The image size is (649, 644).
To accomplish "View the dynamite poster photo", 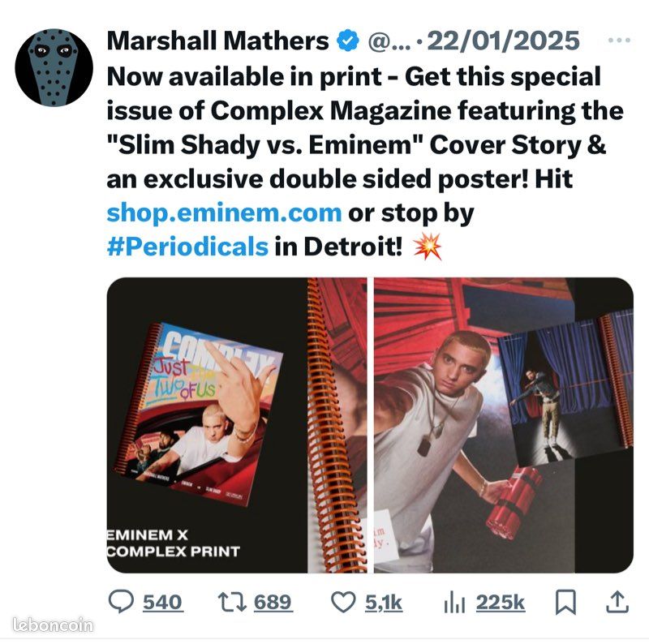I will [504, 425].
